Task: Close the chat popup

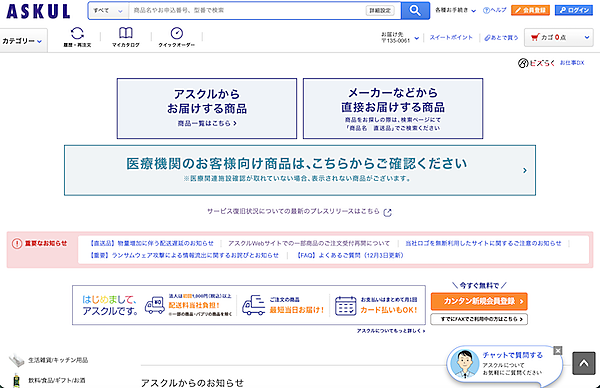Action: [558, 351]
